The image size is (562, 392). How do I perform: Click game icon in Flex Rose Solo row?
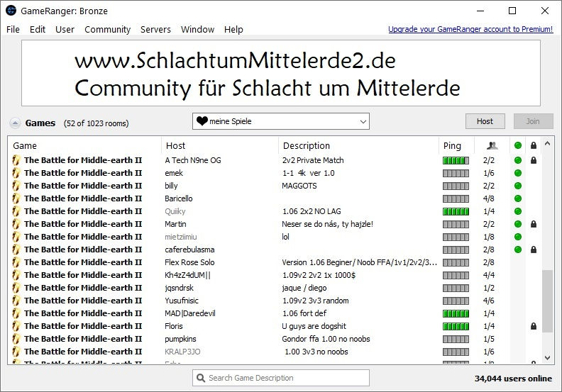(x=16, y=262)
